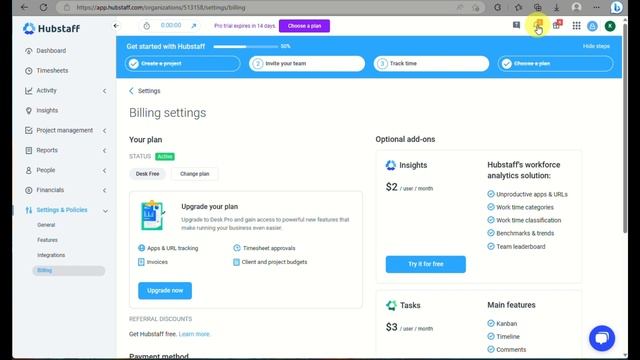
Task: Expand the Project management submenu chevron
Action: 104,131
